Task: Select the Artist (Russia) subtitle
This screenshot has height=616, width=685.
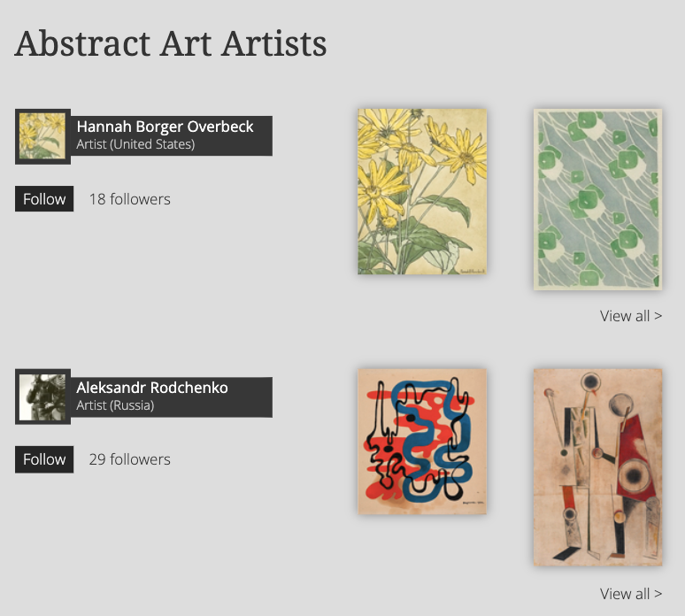Action: [x=115, y=405]
